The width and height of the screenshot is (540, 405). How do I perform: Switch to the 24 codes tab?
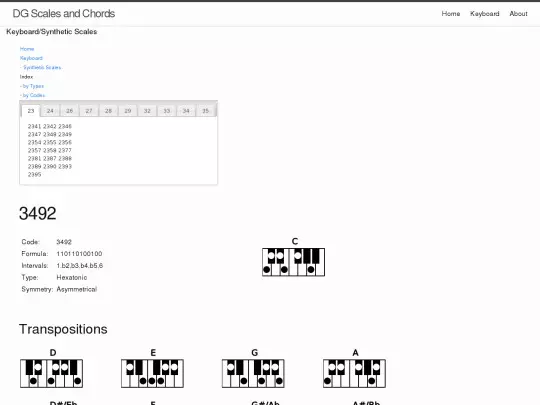(50, 111)
